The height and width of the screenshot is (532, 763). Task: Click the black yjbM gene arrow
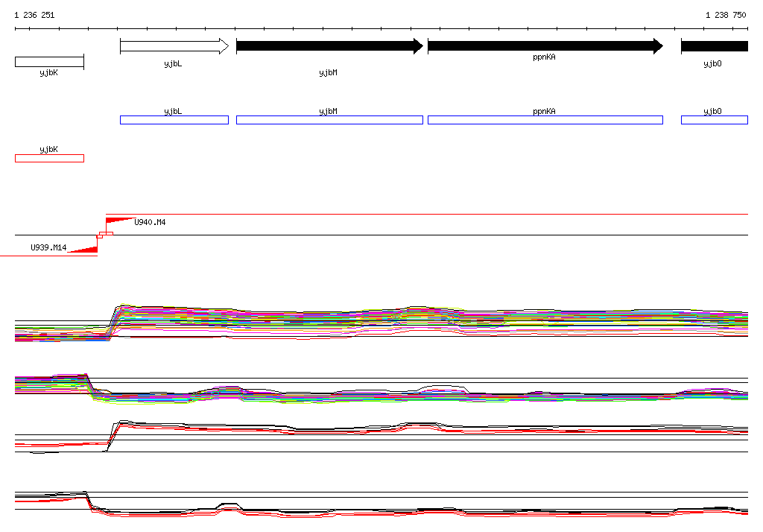pos(329,46)
